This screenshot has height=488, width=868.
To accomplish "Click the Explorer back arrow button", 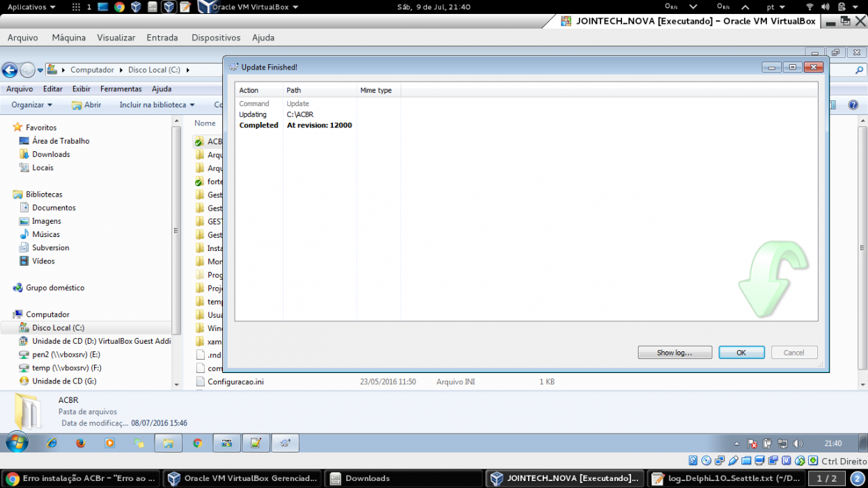I will pyautogui.click(x=10, y=70).
